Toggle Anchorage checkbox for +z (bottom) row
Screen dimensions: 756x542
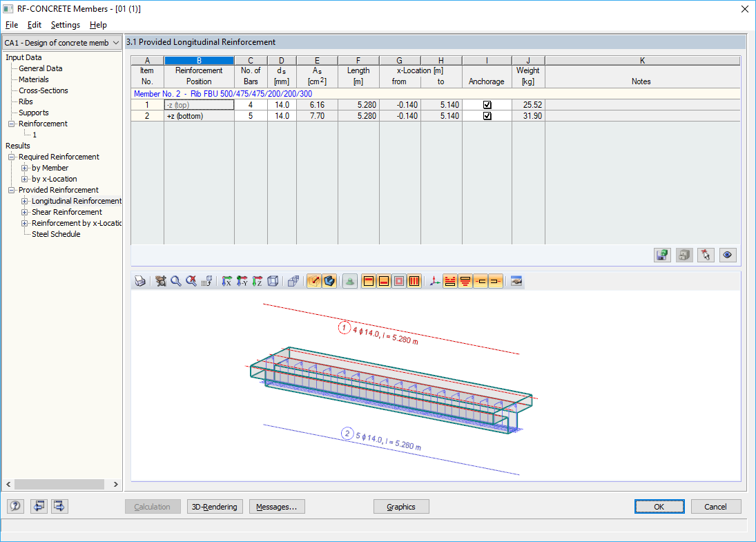pos(487,116)
